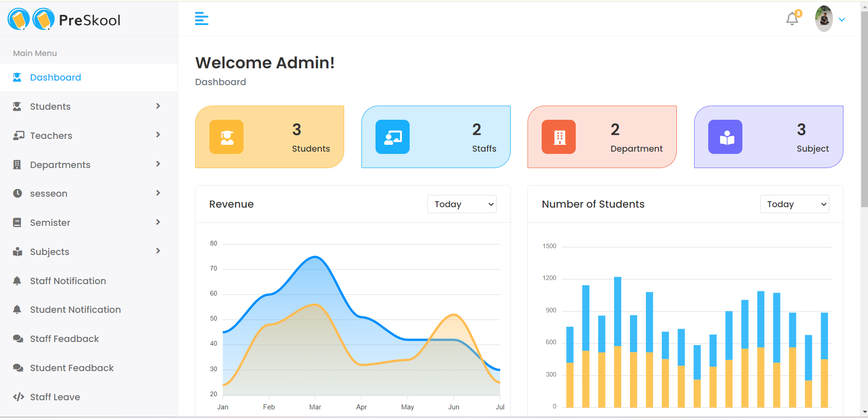Expand the Subjects submenu chevron

pos(157,251)
